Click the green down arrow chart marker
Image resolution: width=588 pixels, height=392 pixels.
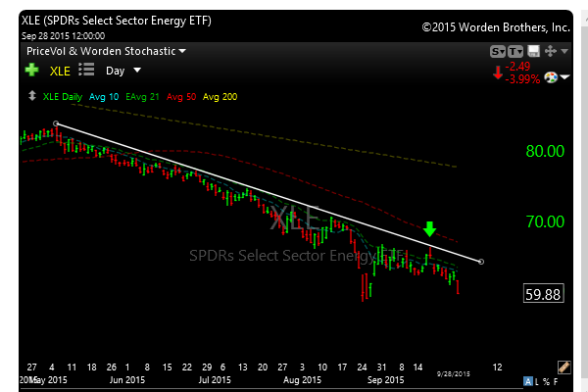429,230
